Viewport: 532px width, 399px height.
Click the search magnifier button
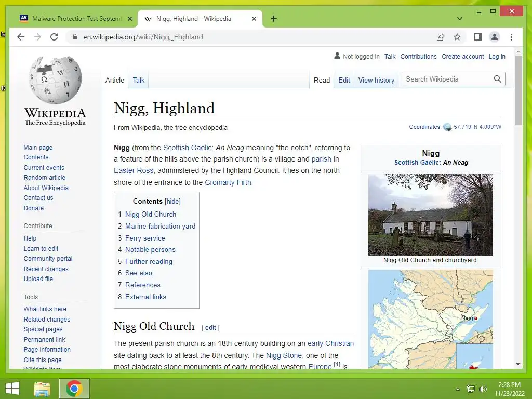click(x=497, y=79)
